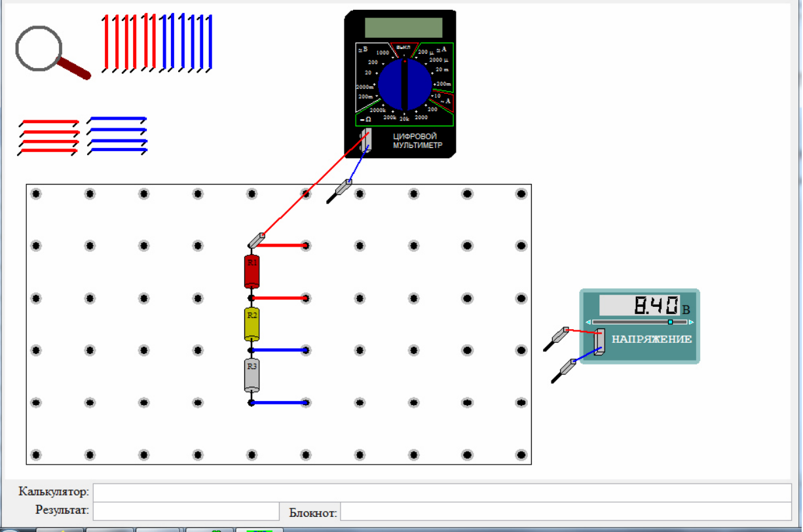Set multimeter dial to выкл position
Viewport: 803px width, 532px height.
click(x=403, y=47)
